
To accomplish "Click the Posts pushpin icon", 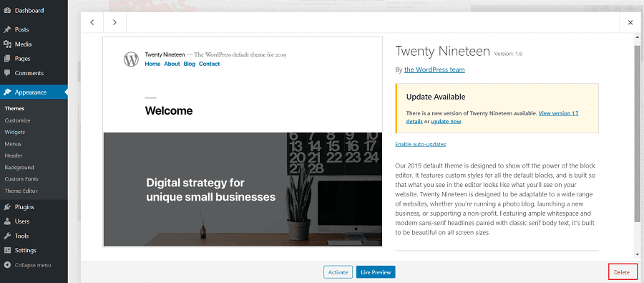I will pyautogui.click(x=7, y=29).
